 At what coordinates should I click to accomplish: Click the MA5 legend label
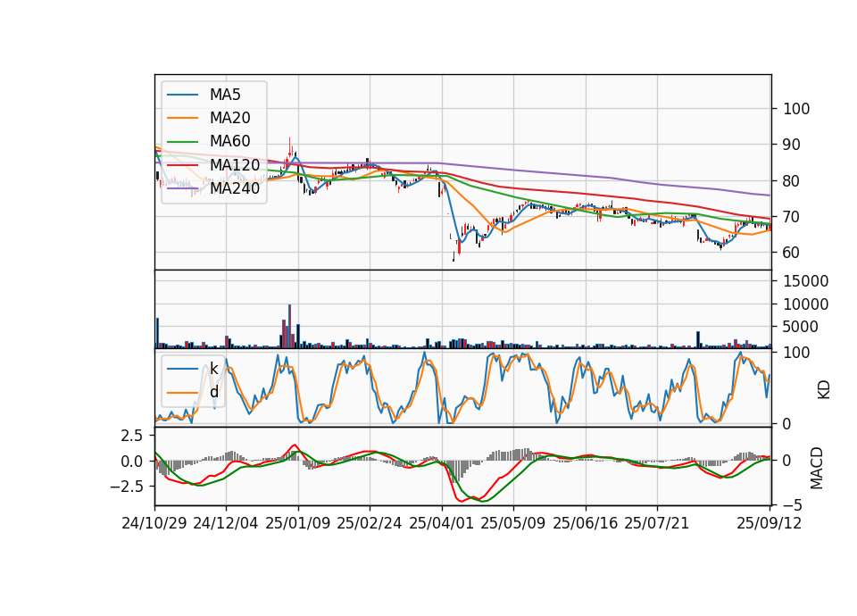pos(225,95)
